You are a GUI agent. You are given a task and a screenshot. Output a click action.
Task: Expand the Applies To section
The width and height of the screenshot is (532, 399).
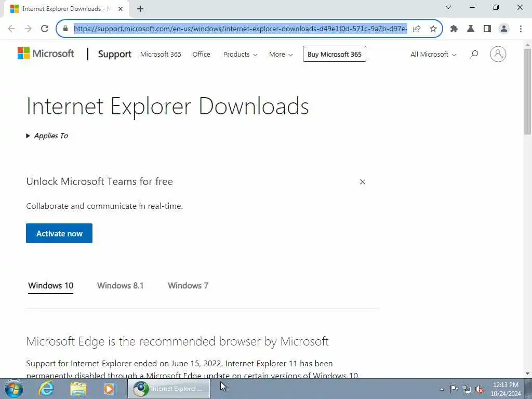pos(47,136)
